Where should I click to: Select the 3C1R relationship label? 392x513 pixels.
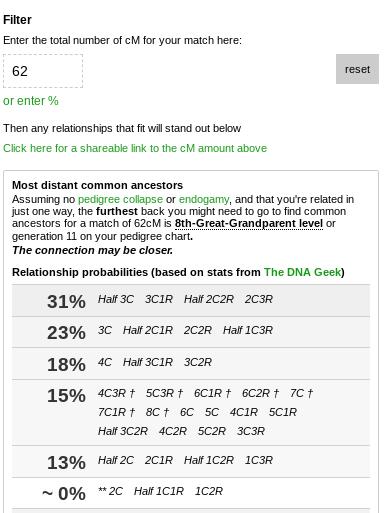point(159,299)
